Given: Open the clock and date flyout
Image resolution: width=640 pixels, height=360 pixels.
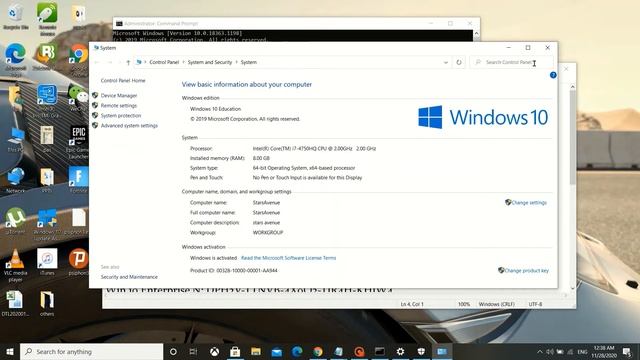Looking at the screenshot, I should [x=604, y=351].
